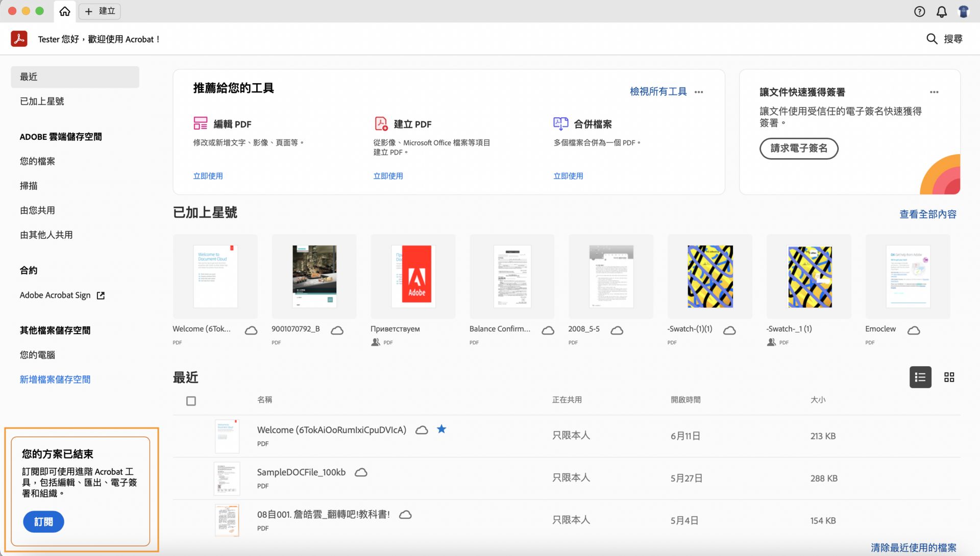
Task: Select the 編輯 PDF tool icon
Action: [201, 123]
